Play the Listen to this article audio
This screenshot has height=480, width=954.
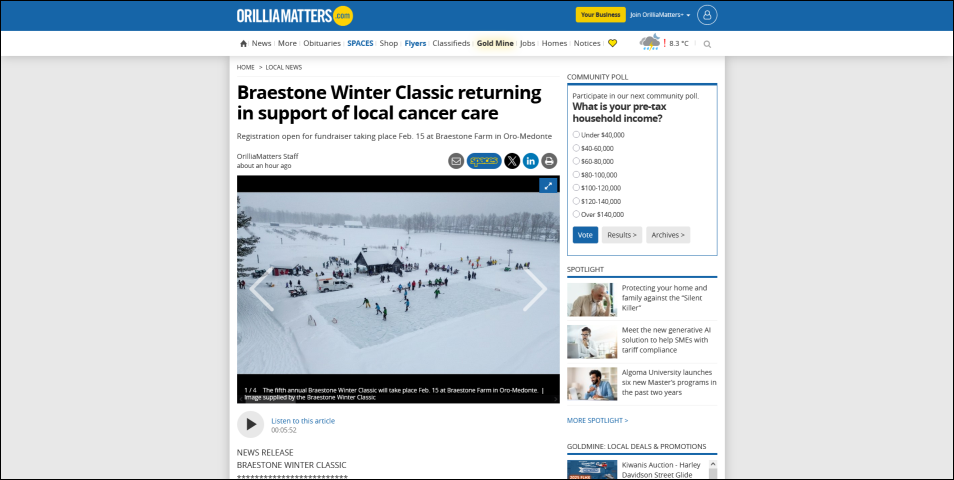(x=251, y=425)
